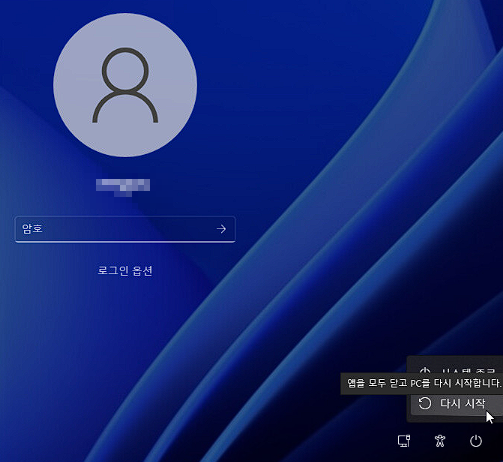Click the user profile avatar picture
Image resolution: width=503 pixels, height=462 pixels.
(125, 85)
